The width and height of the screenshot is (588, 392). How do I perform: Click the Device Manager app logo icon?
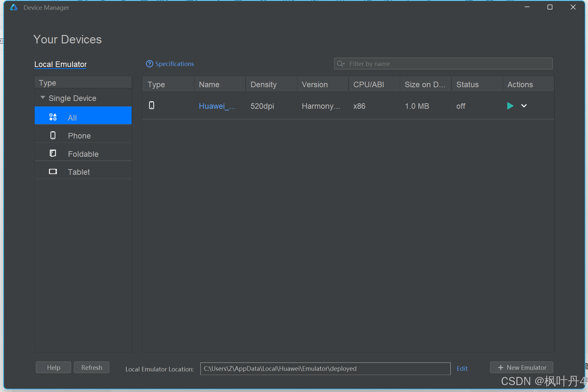(14, 7)
